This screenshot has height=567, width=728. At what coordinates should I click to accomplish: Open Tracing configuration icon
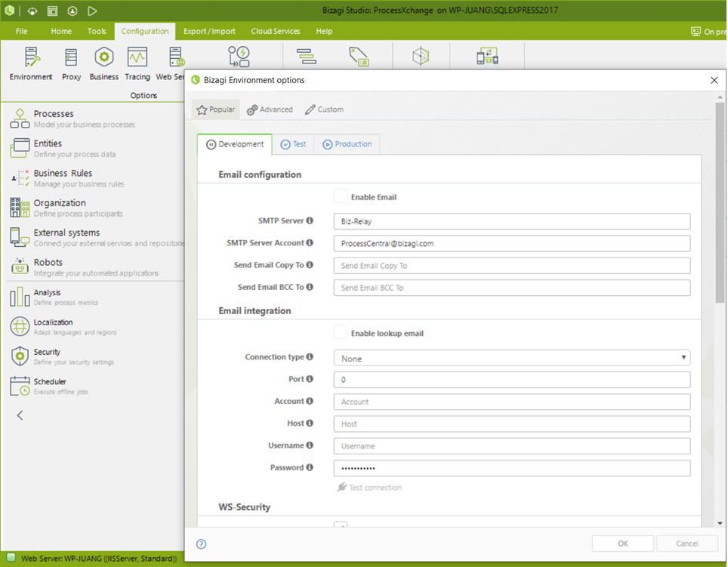tap(137, 63)
